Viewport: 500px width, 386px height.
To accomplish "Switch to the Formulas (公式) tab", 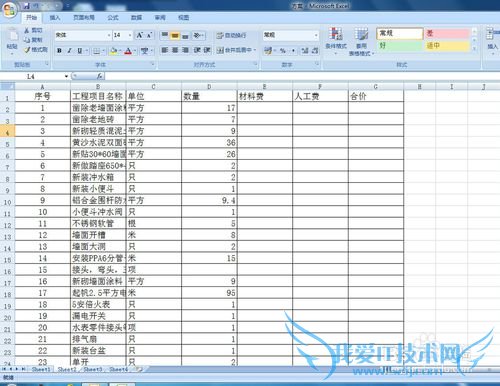I will pyautogui.click(x=113, y=18).
